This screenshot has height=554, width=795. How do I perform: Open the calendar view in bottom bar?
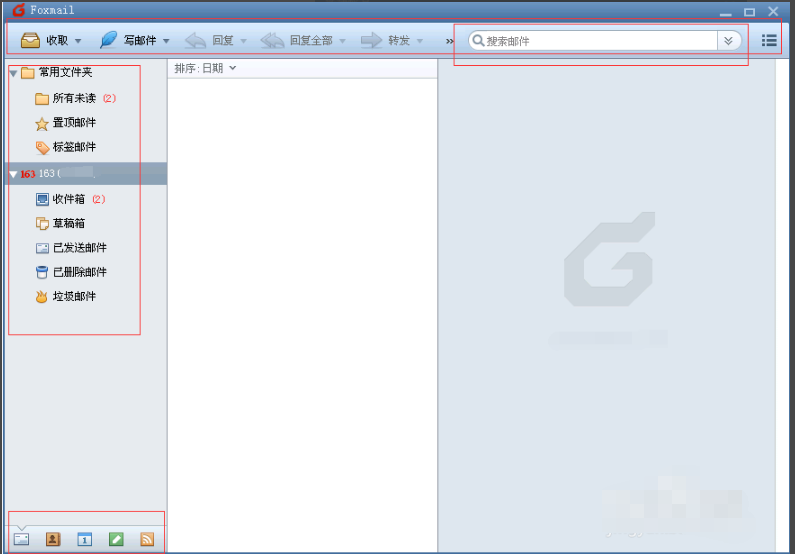tap(85, 539)
